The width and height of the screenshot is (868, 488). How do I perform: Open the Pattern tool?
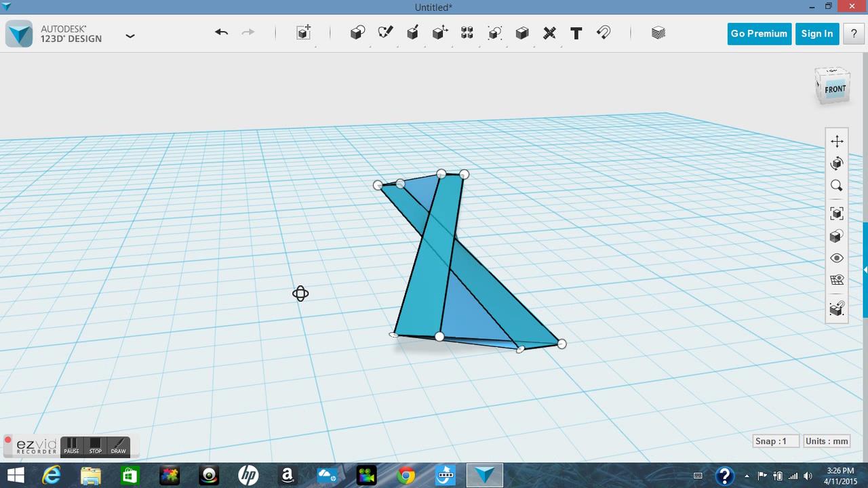[x=467, y=33]
